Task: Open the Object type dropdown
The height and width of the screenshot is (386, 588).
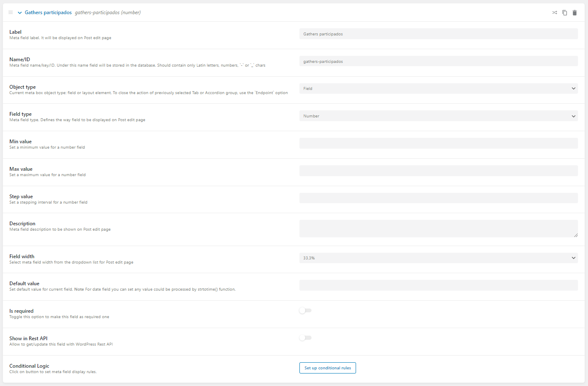Action: (x=439, y=88)
